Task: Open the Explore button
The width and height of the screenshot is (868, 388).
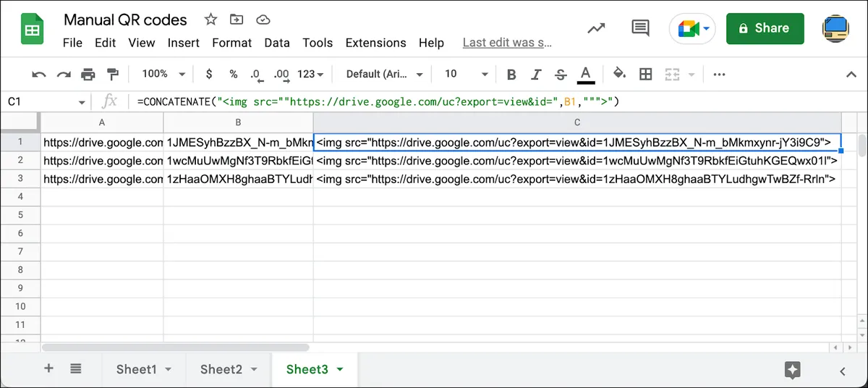Action: (793, 370)
